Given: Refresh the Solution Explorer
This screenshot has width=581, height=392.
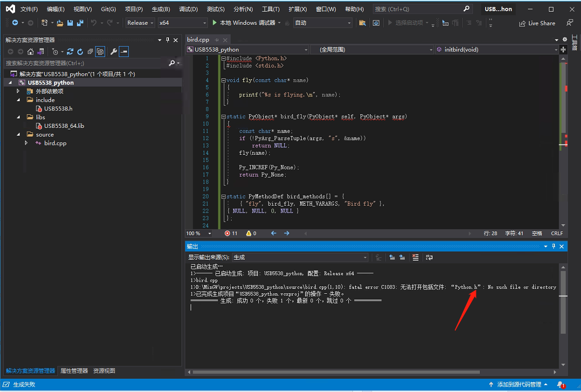Looking at the screenshot, I should (x=81, y=51).
